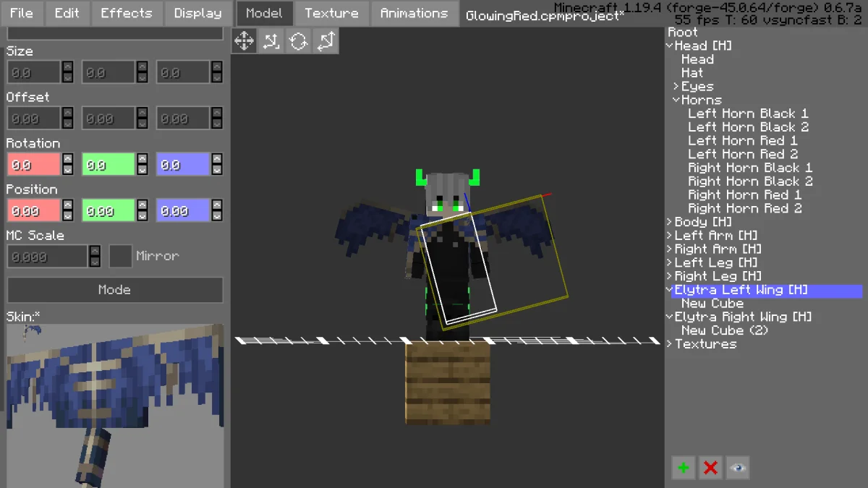This screenshot has height=488, width=868.
Task: Expand the Left Leg [H] node
Action: 670,263
